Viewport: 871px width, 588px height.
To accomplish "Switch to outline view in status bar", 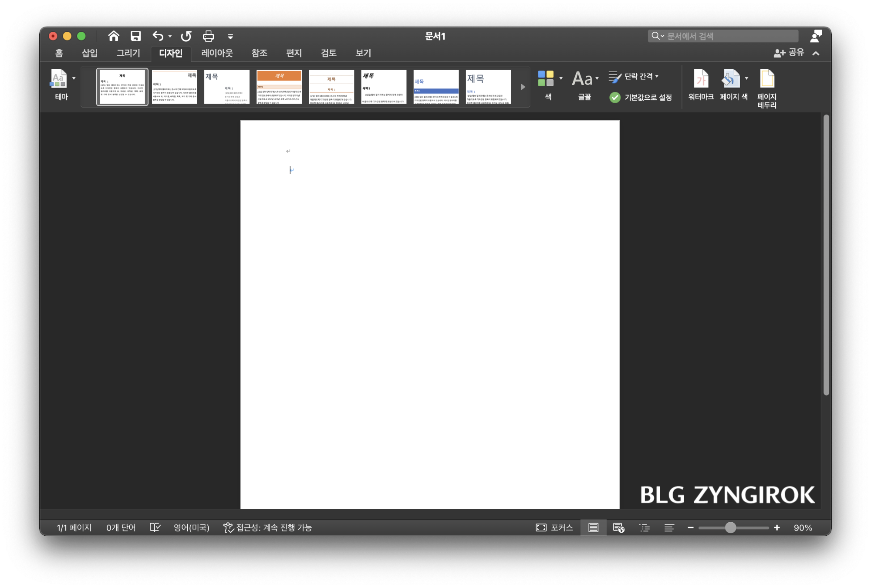I will [644, 528].
